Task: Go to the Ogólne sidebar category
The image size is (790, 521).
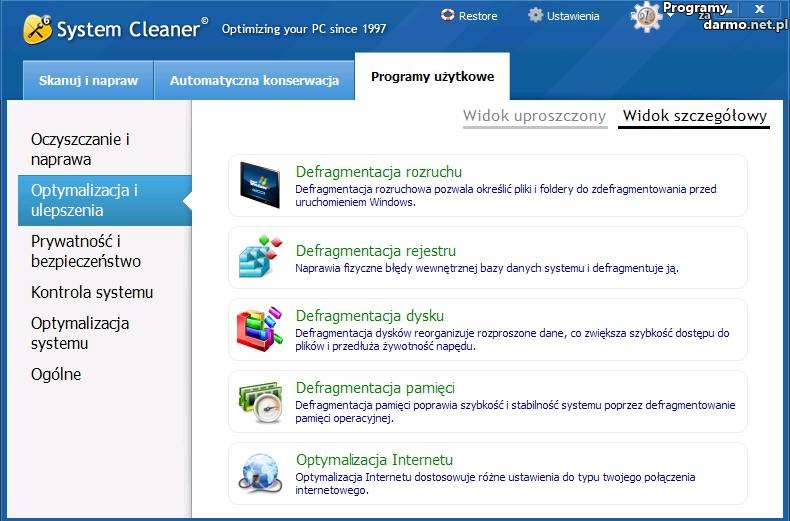Action: point(56,374)
